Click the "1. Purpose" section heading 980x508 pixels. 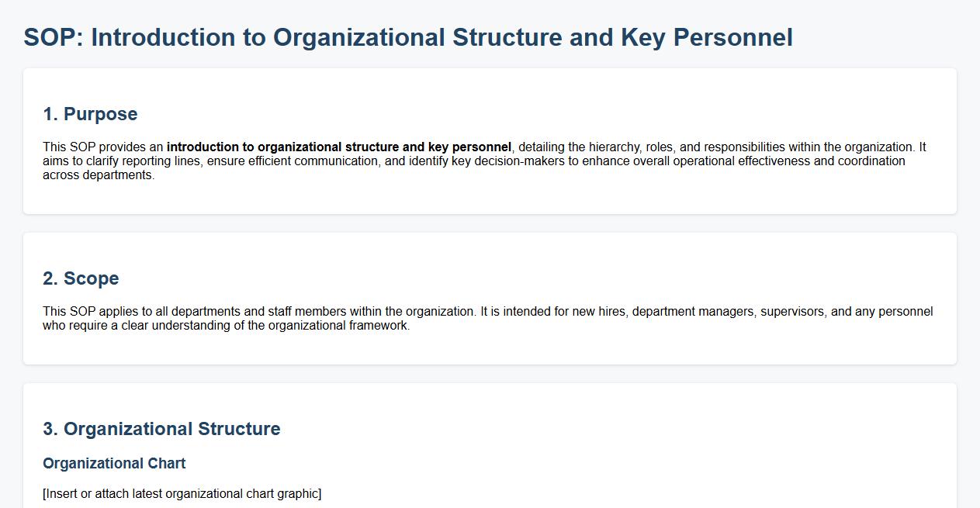pyautogui.click(x=90, y=114)
